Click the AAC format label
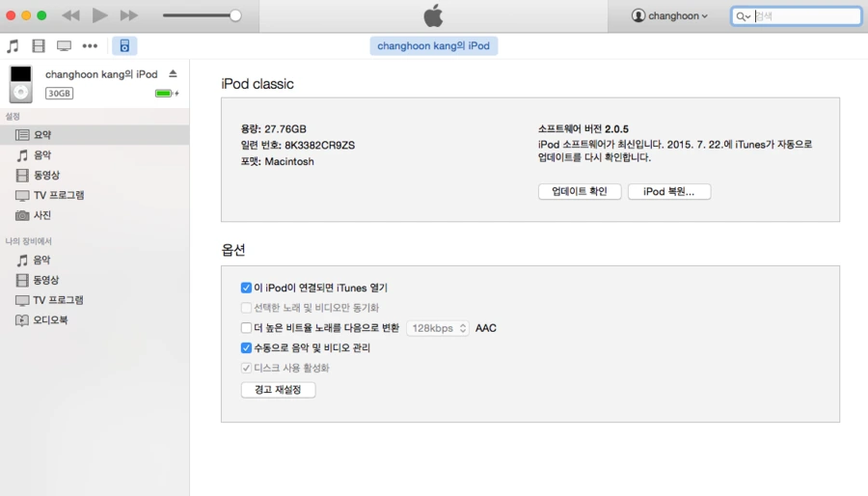Viewport: 868px width, 496px height. pyautogui.click(x=485, y=328)
